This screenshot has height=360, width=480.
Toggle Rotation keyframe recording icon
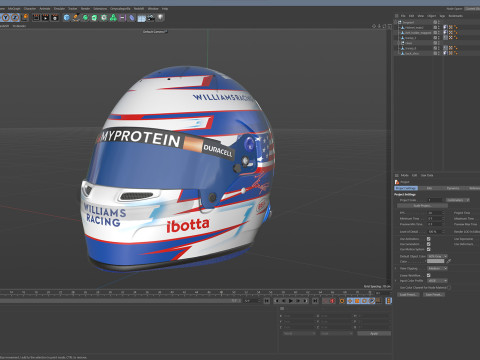pyautogui.click(x=364, y=301)
